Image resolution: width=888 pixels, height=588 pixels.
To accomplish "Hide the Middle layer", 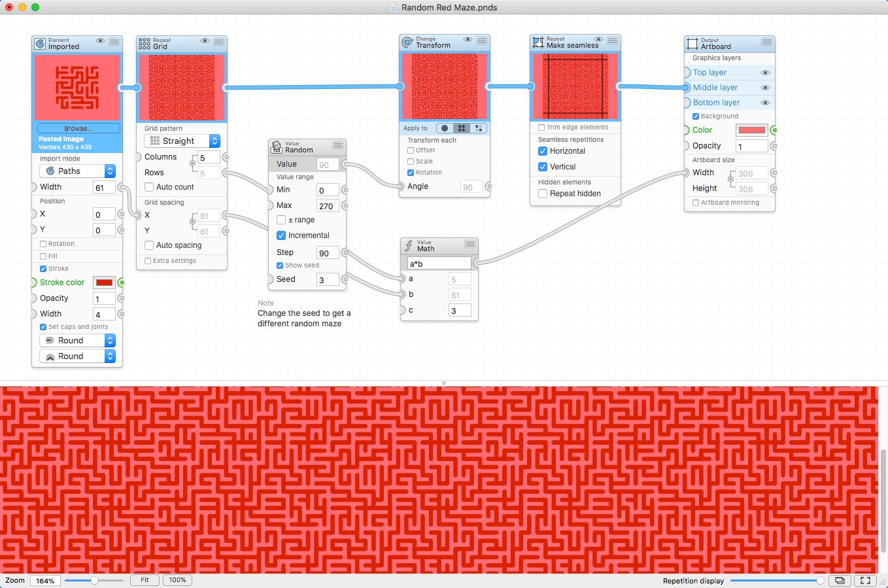I will click(x=765, y=88).
